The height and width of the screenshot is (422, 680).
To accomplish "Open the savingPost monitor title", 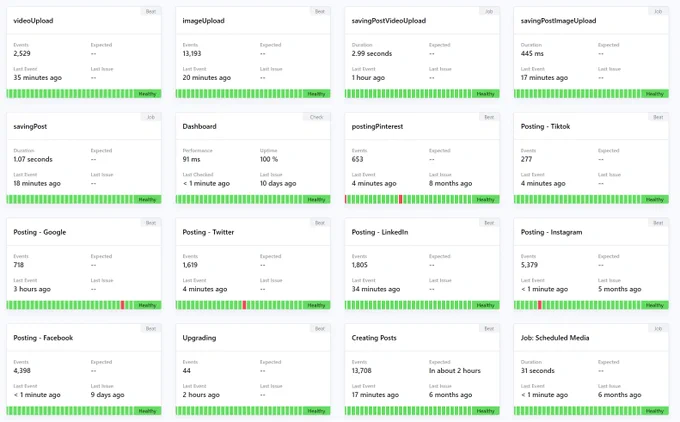I will tap(30, 127).
